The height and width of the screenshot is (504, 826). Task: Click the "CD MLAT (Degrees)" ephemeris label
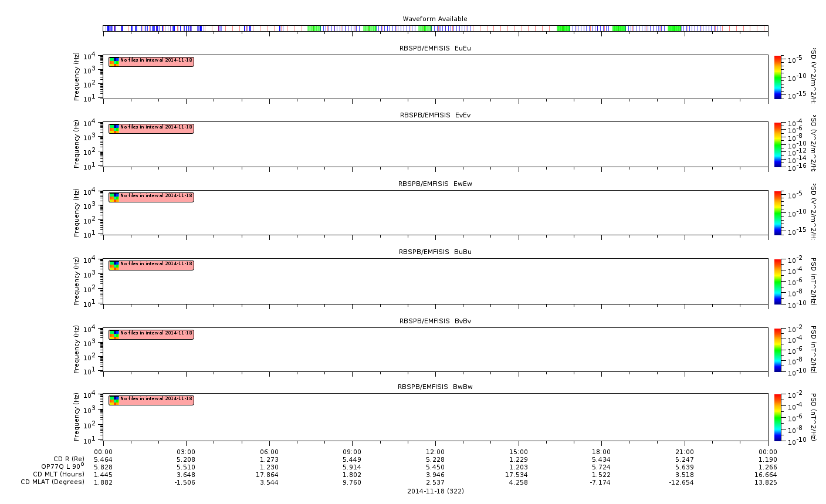coord(52,482)
